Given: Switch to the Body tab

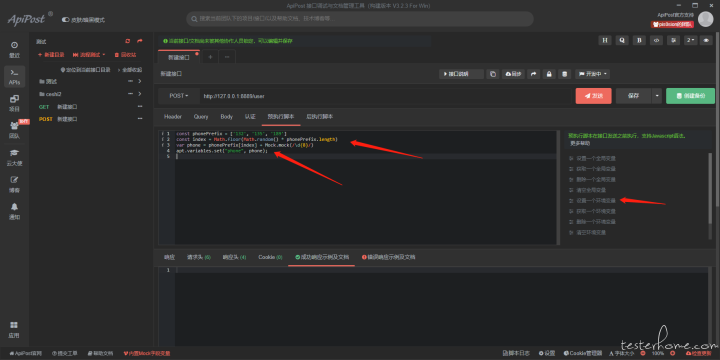Looking at the screenshot, I should (x=227, y=117).
